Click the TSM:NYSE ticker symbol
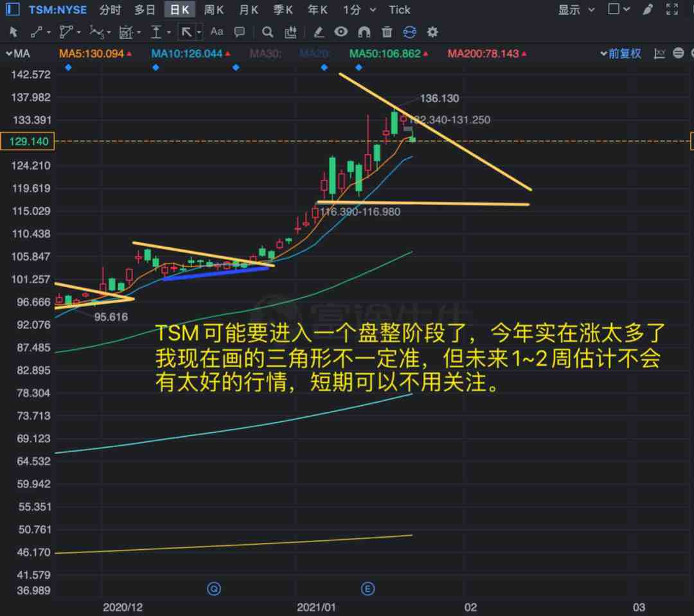This screenshot has width=694, height=616. tap(58, 10)
